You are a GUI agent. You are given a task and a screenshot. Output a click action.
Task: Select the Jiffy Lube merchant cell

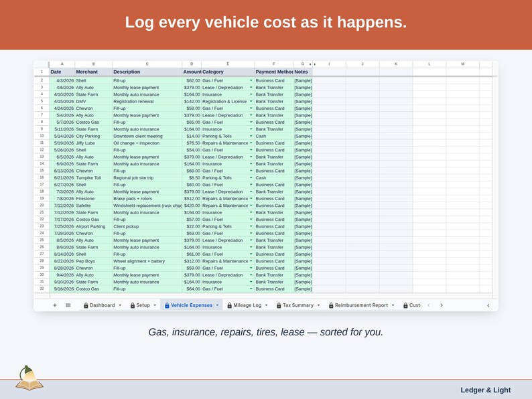pos(93,143)
